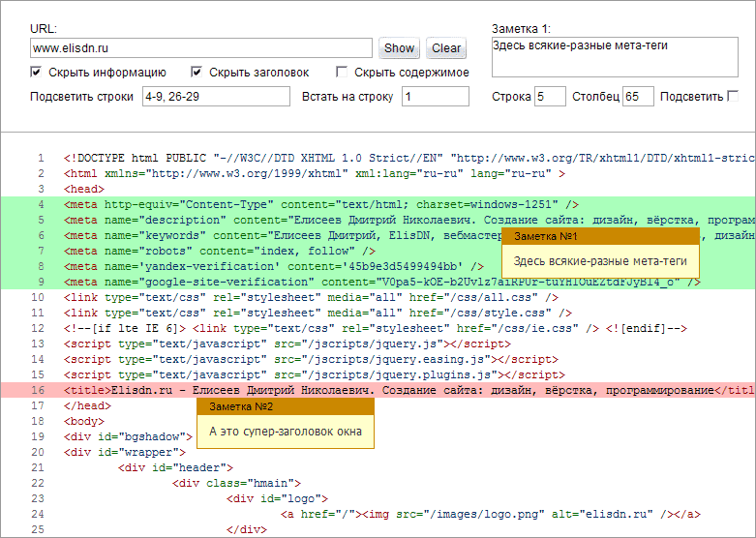Click the Clear button

tap(446, 48)
